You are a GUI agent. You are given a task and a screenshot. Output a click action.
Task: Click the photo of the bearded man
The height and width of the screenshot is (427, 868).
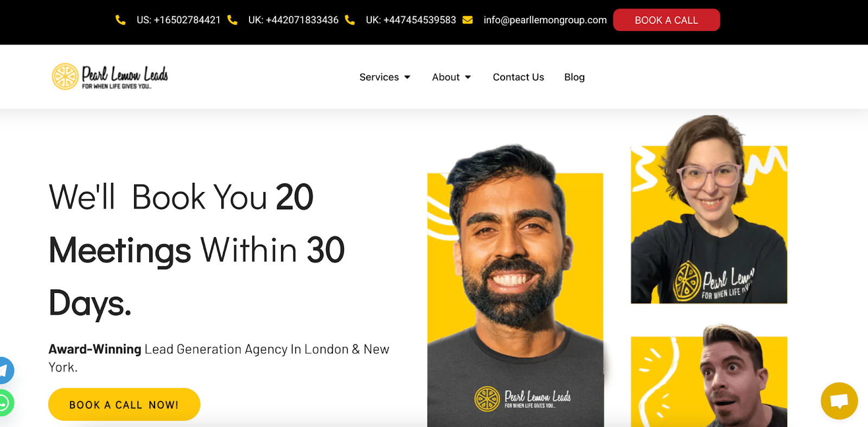pyautogui.click(x=515, y=286)
